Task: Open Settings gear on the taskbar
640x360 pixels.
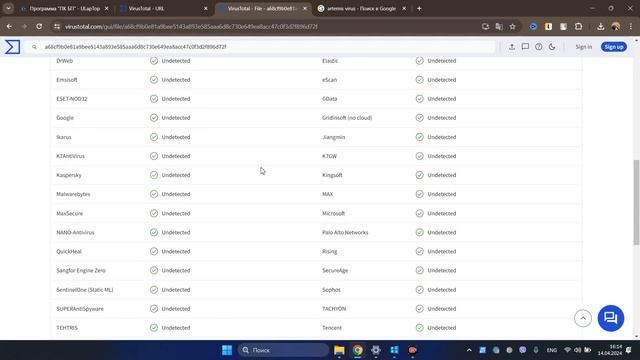Action: (x=376, y=350)
